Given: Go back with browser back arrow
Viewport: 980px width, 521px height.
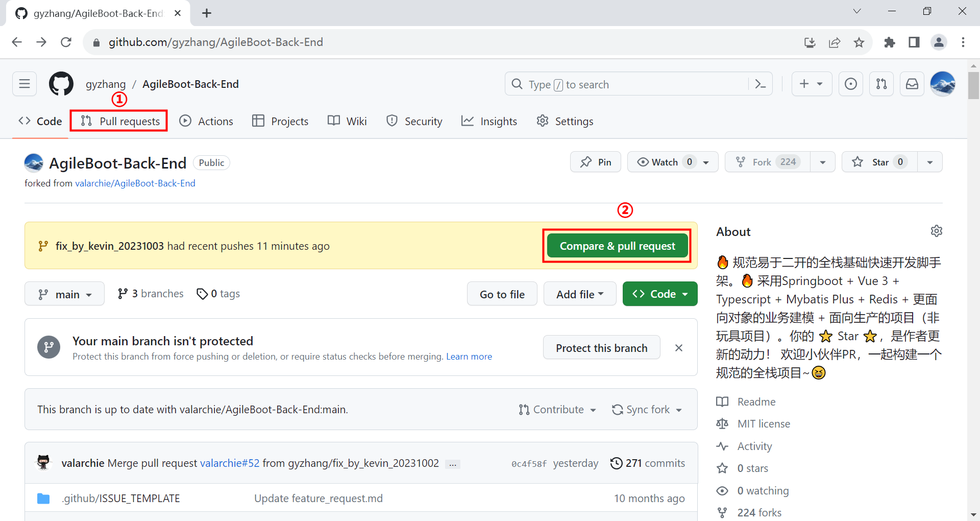Looking at the screenshot, I should 17,42.
